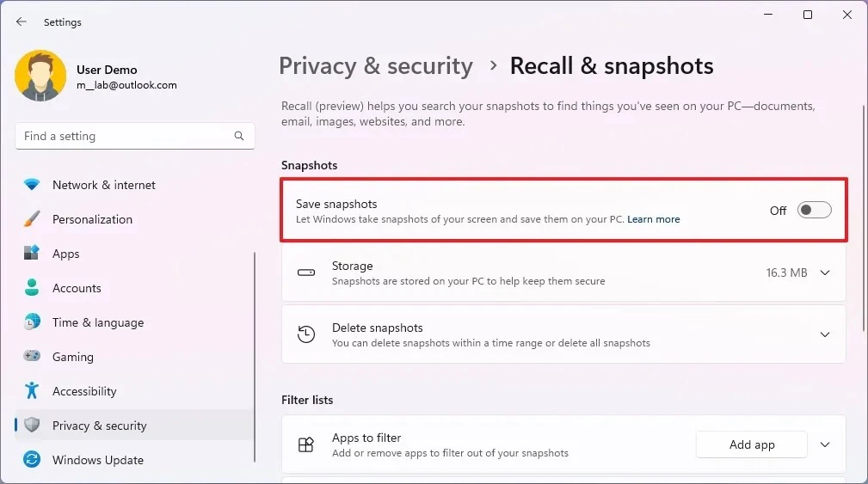The height and width of the screenshot is (484, 868).
Task: Click the Accessibility figure icon
Action: (x=32, y=391)
